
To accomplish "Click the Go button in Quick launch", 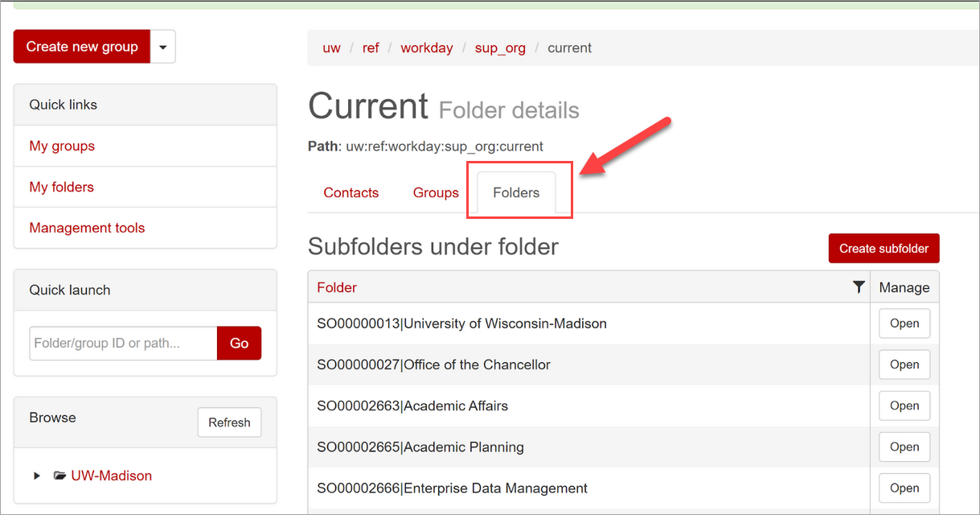I will click(x=239, y=343).
